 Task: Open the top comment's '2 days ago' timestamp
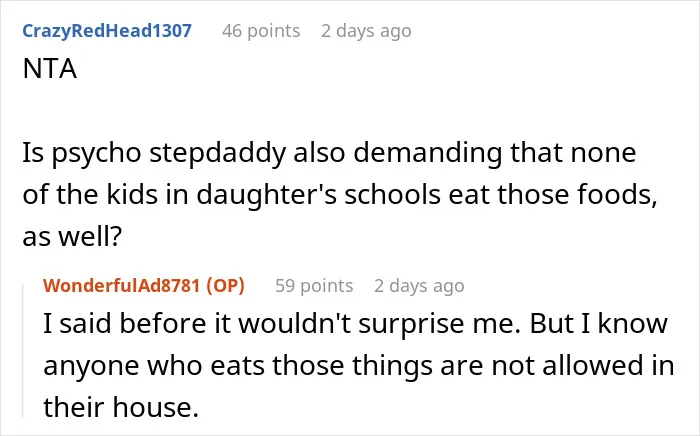[x=366, y=31]
